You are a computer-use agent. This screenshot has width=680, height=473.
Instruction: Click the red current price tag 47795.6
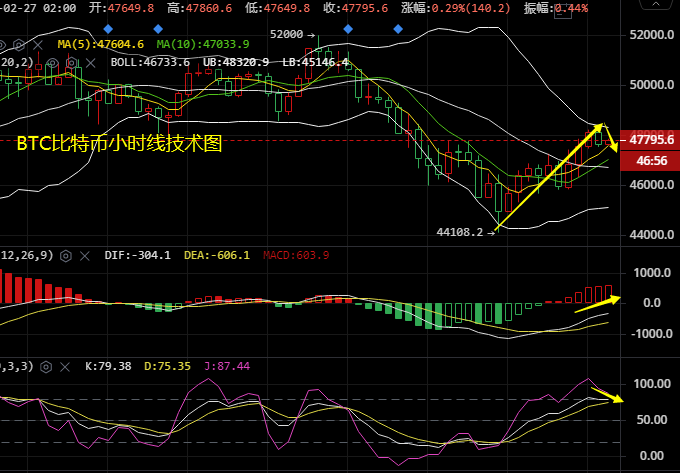coord(650,139)
